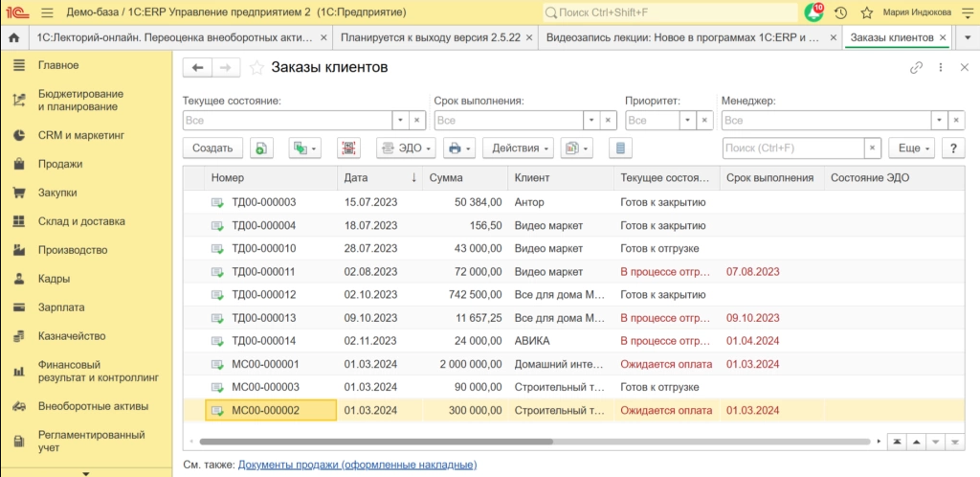The height and width of the screenshot is (477, 980).
Task: Clear the Менеджер filter
Action: (956, 120)
